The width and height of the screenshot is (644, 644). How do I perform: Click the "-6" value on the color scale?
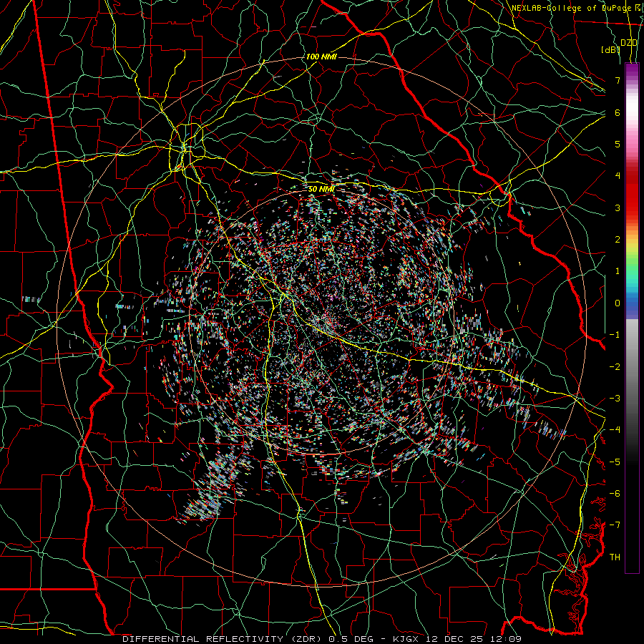pos(615,494)
